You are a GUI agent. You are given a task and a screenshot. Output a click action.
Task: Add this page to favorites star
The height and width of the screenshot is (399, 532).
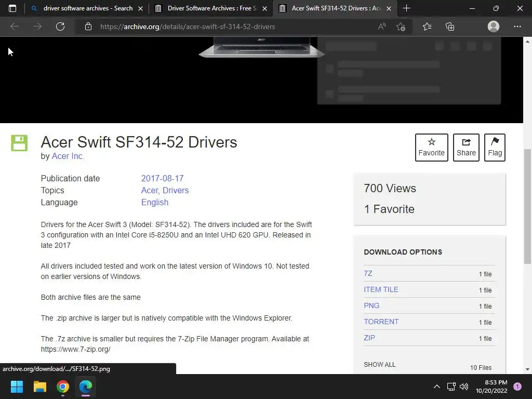[401, 26]
